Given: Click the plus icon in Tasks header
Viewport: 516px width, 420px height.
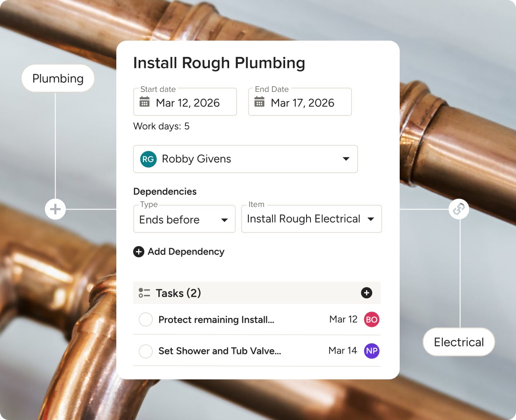Looking at the screenshot, I should (x=366, y=293).
